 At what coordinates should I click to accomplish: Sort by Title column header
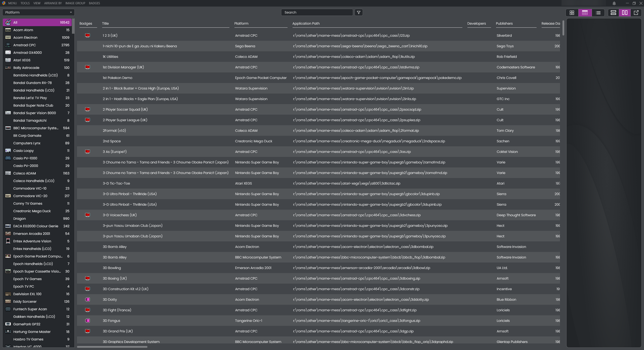click(x=105, y=23)
